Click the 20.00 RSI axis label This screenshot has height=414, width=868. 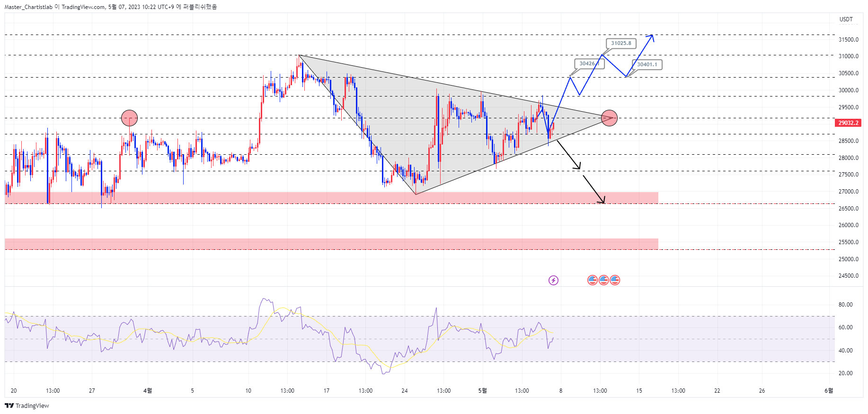846,373
